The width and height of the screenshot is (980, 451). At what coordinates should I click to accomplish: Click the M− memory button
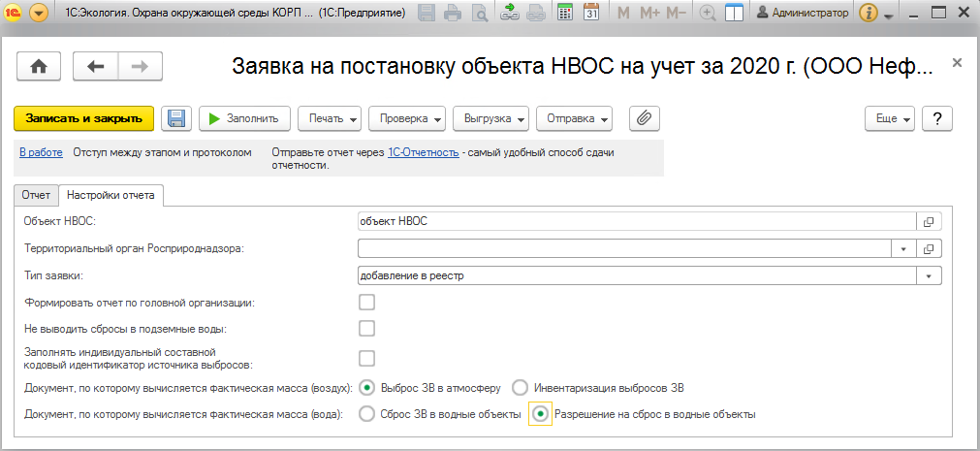tap(677, 13)
